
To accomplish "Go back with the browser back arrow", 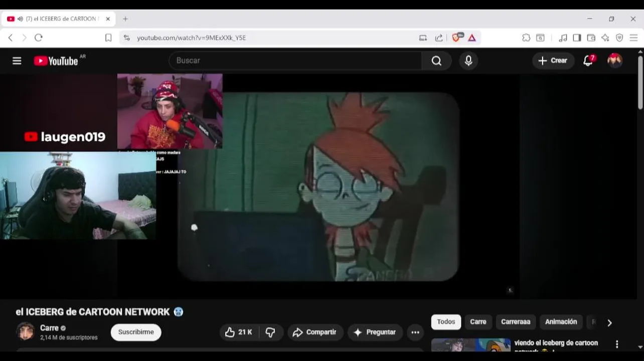I will coord(11,38).
